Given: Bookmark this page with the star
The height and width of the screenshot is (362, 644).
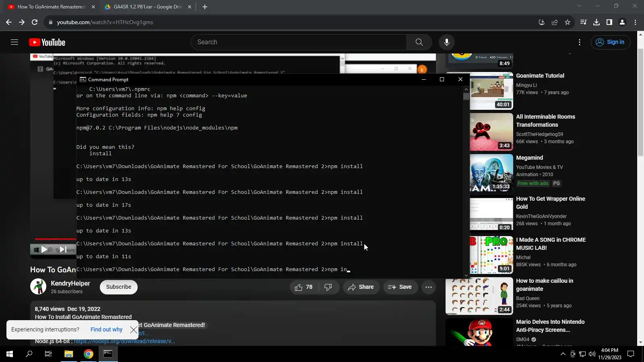Looking at the screenshot, I should click(x=568, y=22).
